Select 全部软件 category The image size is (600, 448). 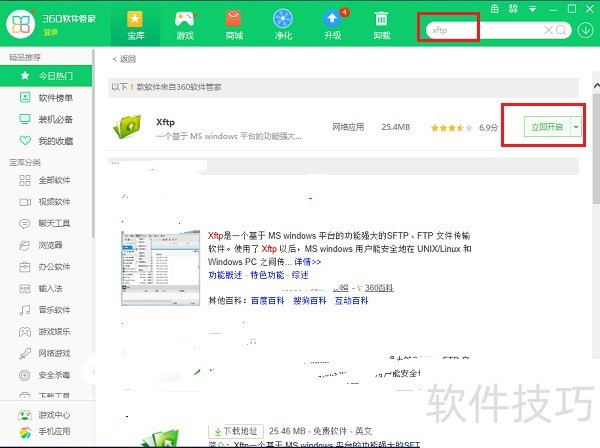tap(46, 180)
